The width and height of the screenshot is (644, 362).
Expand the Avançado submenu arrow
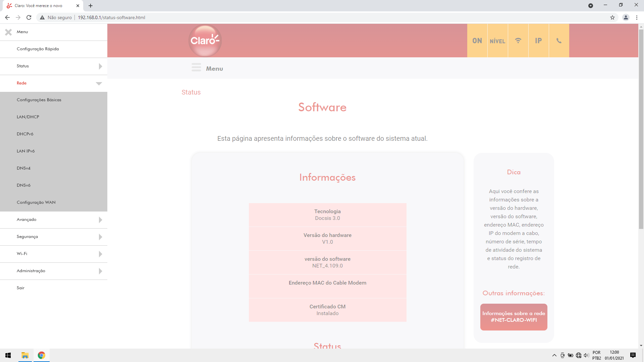(x=100, y=220)
